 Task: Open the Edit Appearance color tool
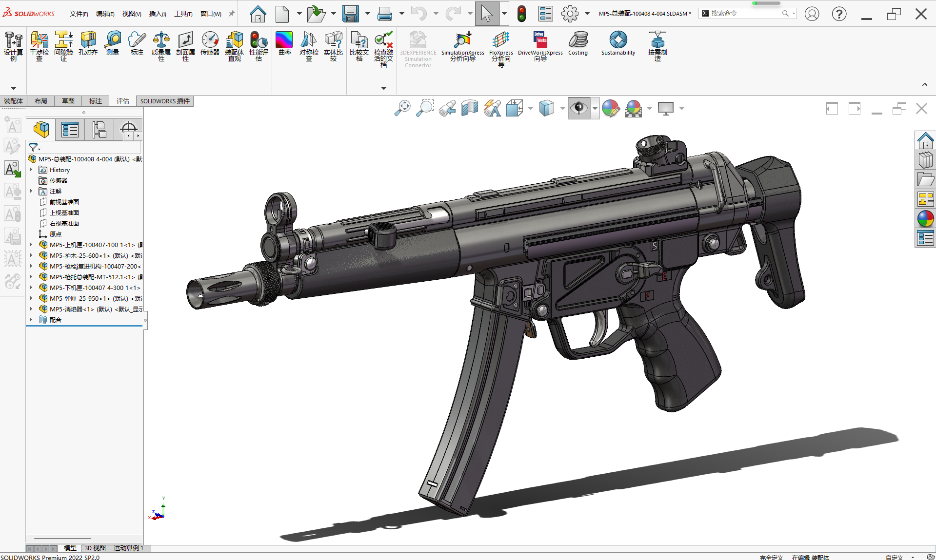click(x=610, y=108)
